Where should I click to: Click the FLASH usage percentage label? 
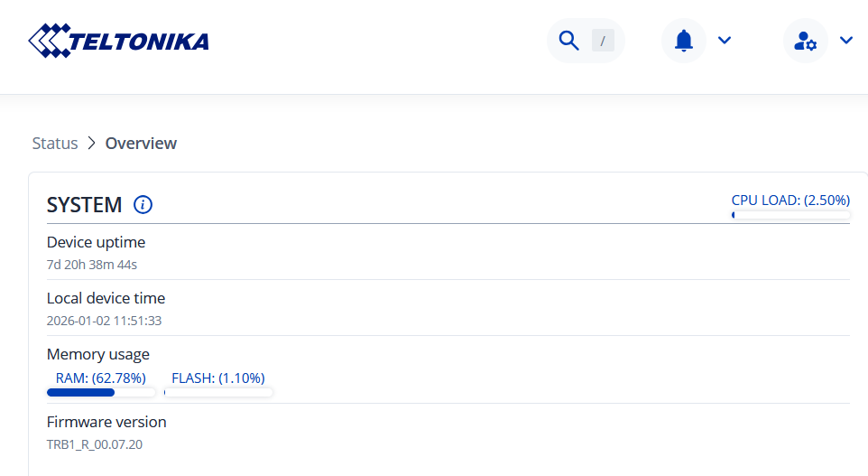click(218, 378)
